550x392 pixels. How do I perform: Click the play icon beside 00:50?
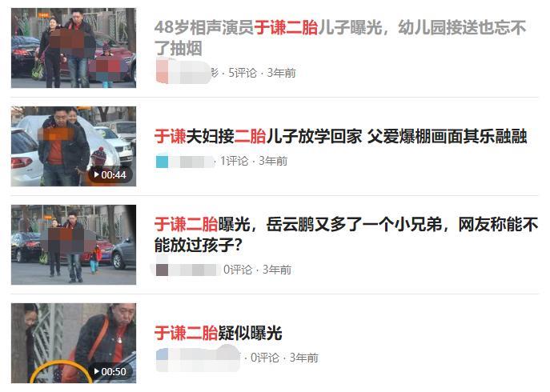coord(96,371)
